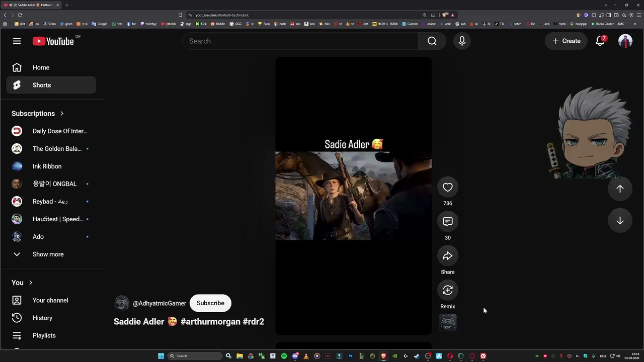Open the sound thumbnail under Remix
Viewport: 644px width, 362px height.
point(448,323)
